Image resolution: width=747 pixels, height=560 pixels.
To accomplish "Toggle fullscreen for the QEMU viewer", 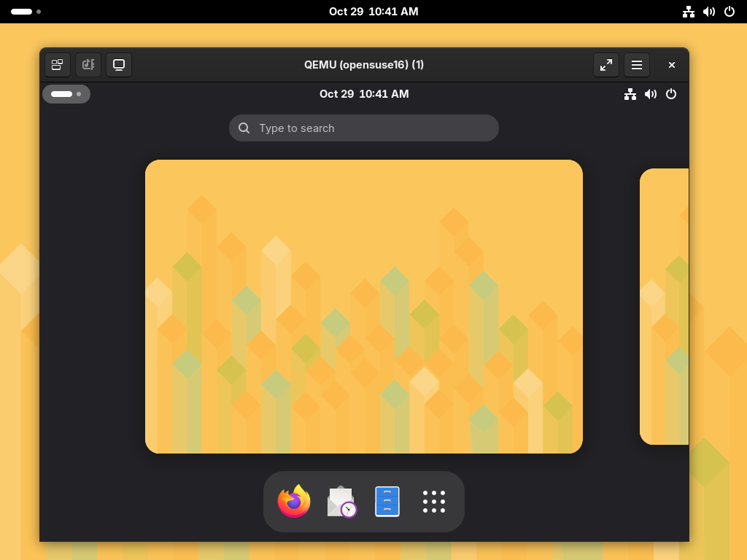I will tap(606, 65).
